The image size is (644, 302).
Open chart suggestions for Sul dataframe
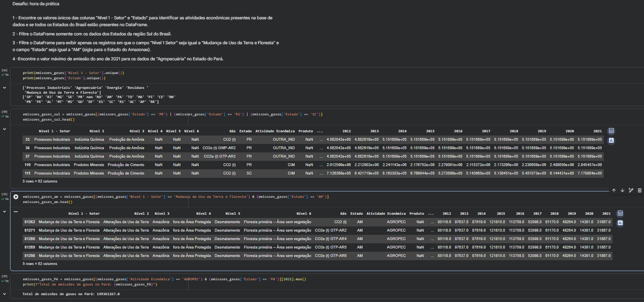[611, 140]
